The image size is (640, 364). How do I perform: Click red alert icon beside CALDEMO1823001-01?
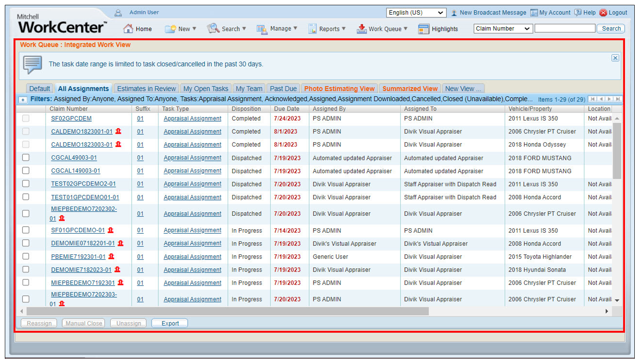coord(118,131)
